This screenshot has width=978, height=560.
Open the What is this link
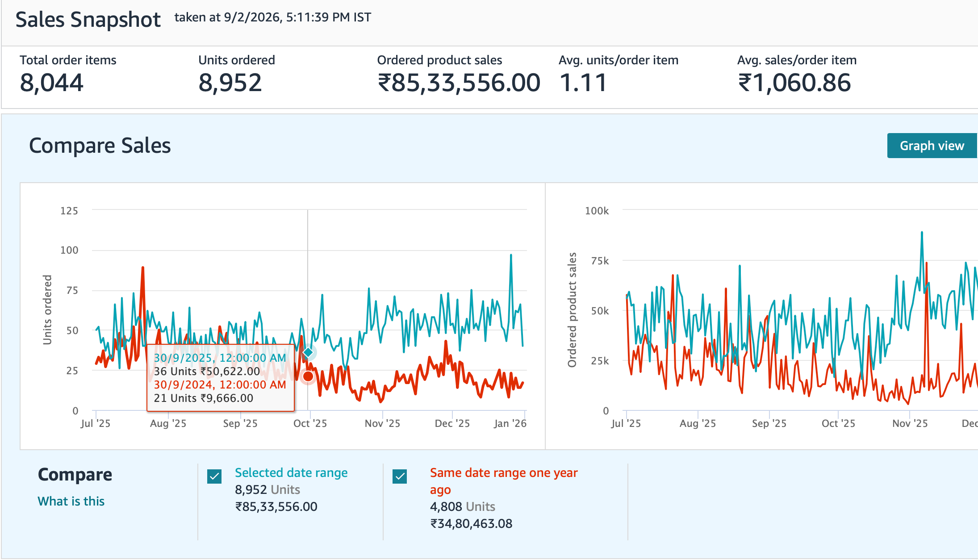point(71,501)
